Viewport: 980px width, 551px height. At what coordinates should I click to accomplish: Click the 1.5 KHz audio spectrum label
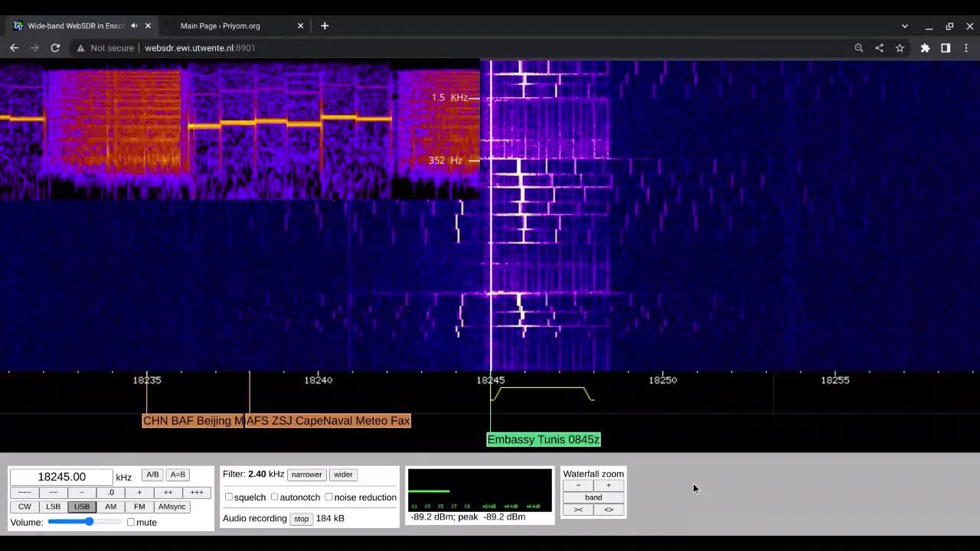449,97
